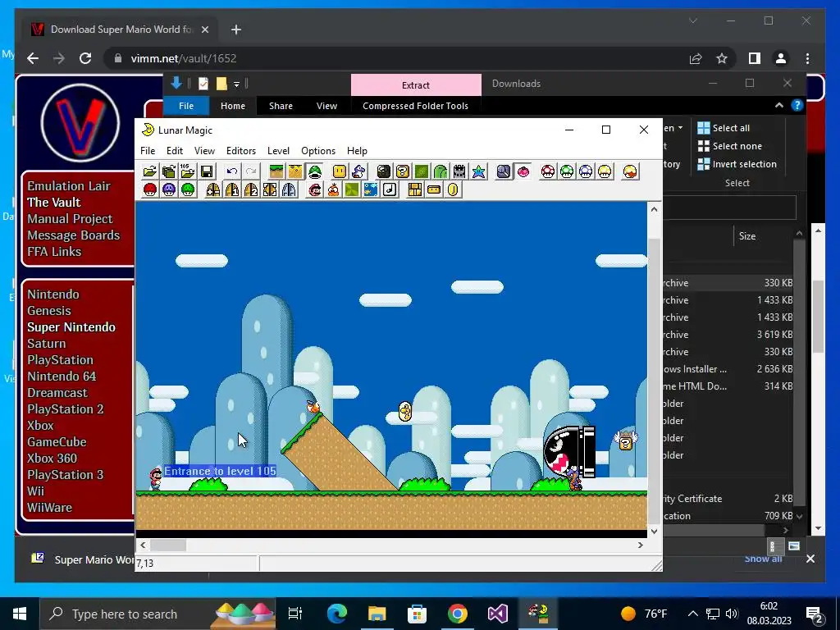Open the Message Boards link on vimm.net

[x=73, y=235]
